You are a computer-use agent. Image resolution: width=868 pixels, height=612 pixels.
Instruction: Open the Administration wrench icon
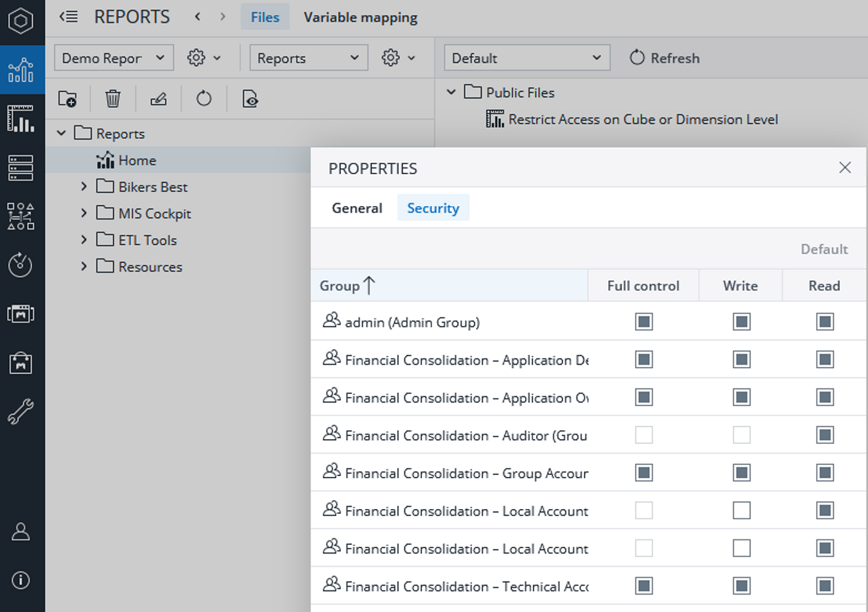[20, 412]
